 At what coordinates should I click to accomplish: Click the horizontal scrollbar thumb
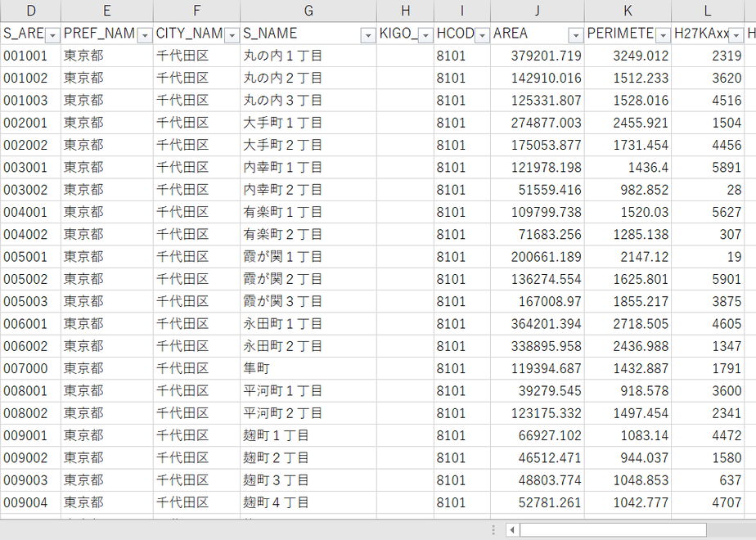[613, 530]
